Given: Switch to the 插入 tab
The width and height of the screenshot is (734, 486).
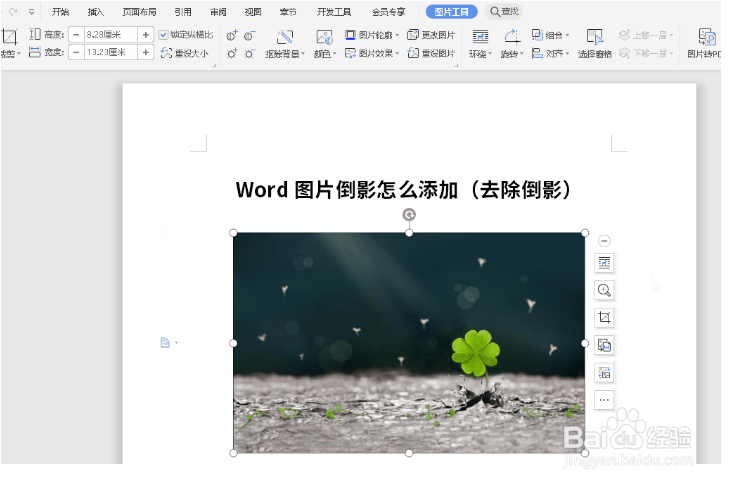Looking at the screenshot, I should 95,12.
